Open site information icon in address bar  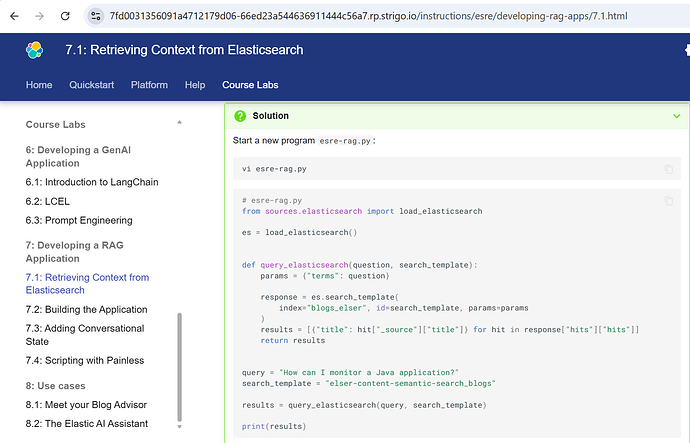click(x=95, y=16)
